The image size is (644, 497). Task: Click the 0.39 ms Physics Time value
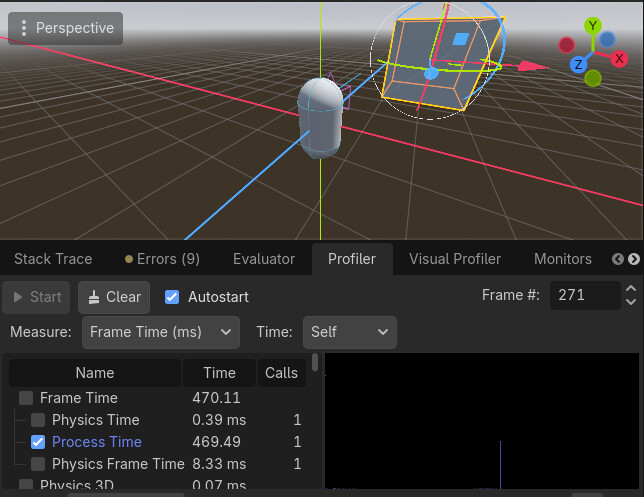pyautogui.click(x=219, y=420)
